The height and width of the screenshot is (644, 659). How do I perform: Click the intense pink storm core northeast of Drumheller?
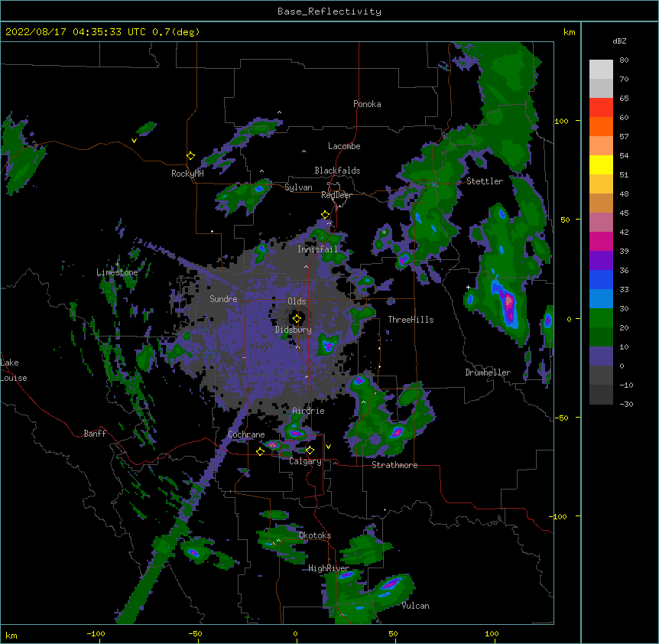click(509, 303)
